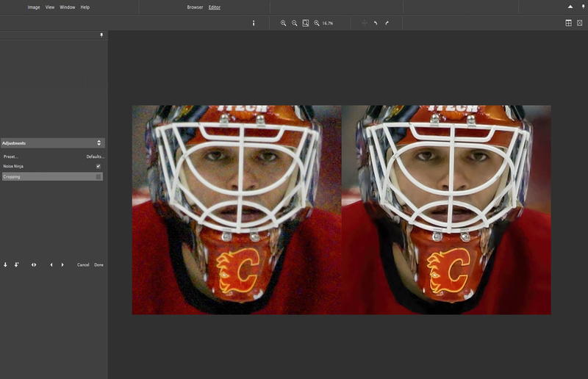Open the Preset... option
The image size is (588, 379).
point(11,156)
